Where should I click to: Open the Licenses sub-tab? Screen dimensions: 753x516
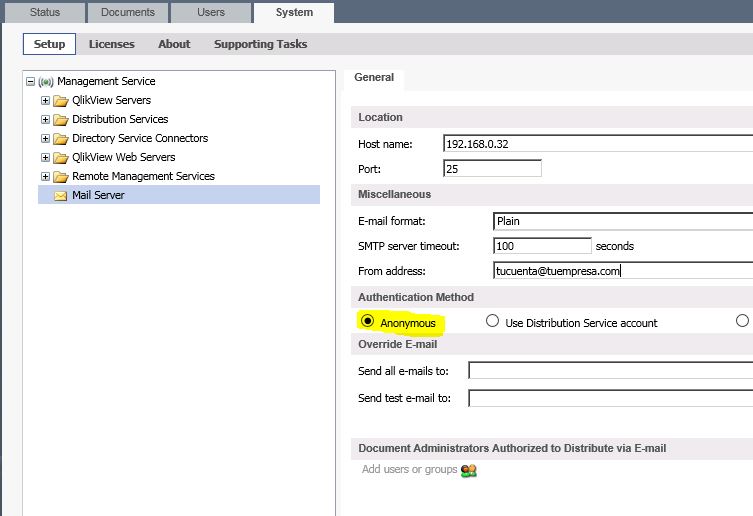click(111, 44)
